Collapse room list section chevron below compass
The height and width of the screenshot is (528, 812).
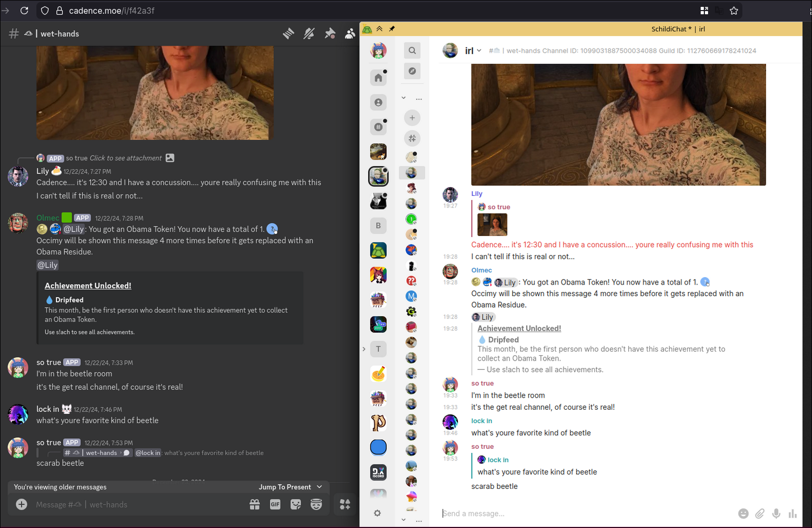(x=404, y=98)
